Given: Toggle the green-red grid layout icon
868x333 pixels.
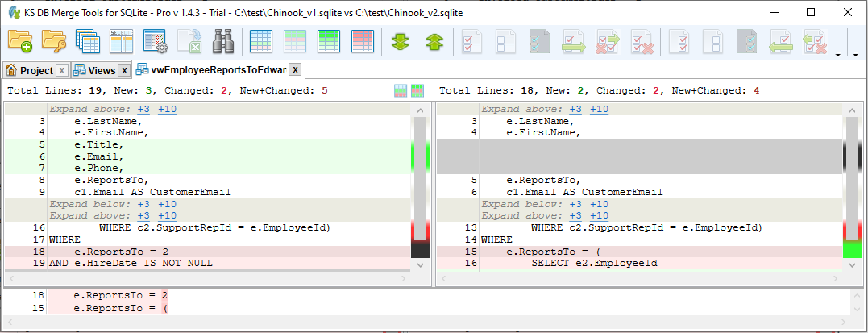Looking at the screenshot, I should click(417, 91).
